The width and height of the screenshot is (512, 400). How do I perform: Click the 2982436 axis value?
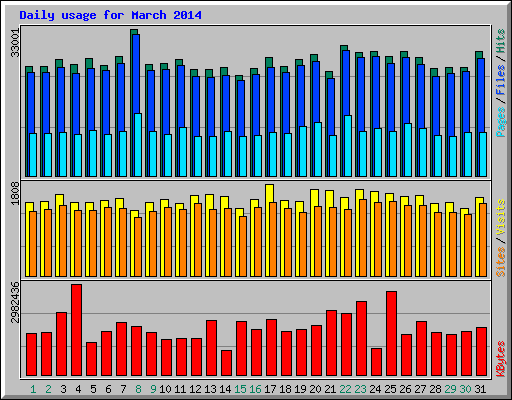(x=15, y=302)
